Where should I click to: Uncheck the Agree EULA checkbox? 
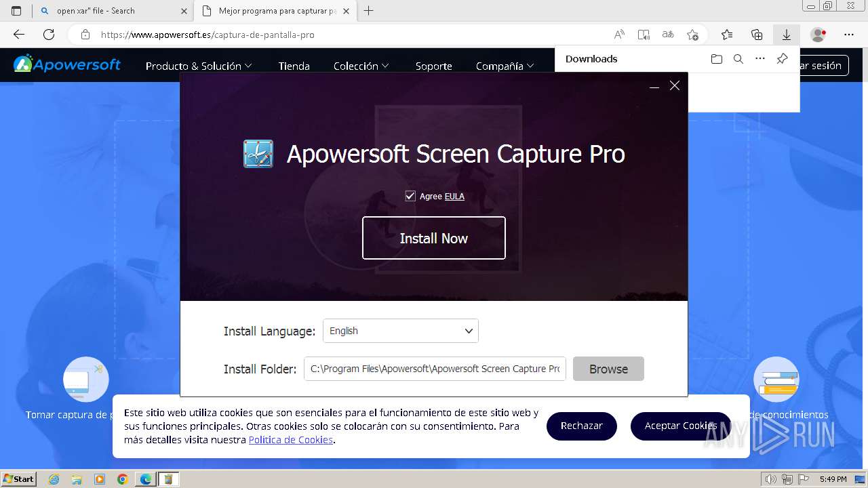410,196
